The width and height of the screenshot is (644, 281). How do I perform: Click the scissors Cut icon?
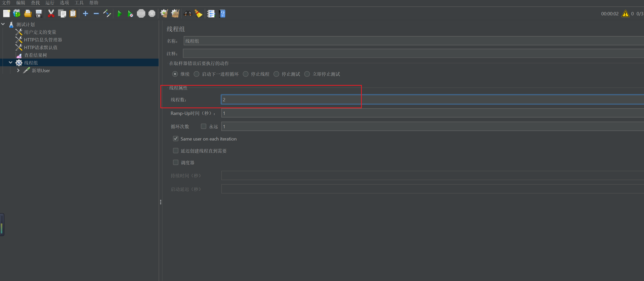(51, 14)
